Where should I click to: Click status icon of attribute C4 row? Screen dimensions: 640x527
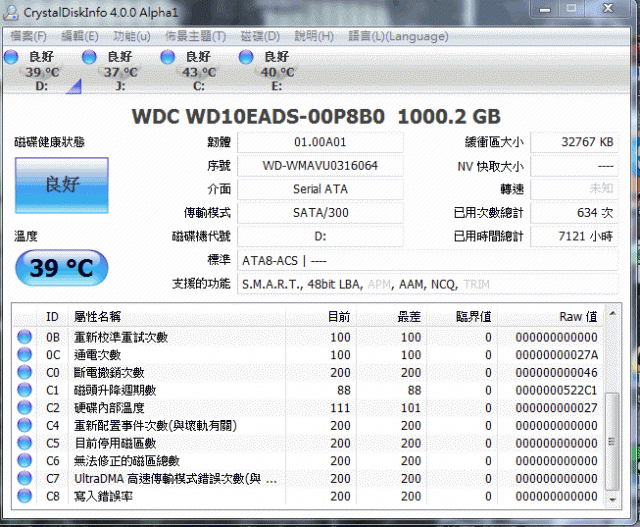tap(24, 425)
